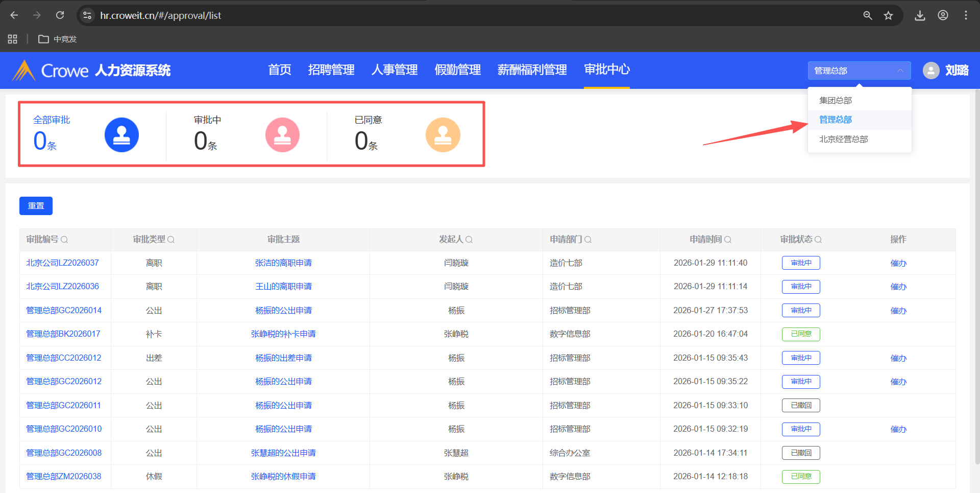Click the filter icon beside 审批状态 header
Viewport: 980px width, 493px height.
pyautogui.click(x=818, y=240)
